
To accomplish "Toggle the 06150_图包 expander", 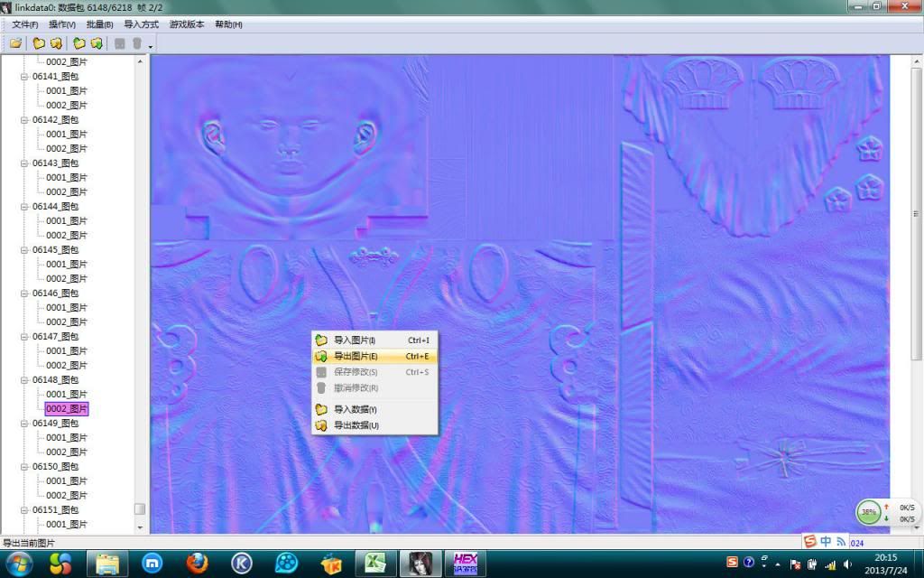I will coord(25,467).
